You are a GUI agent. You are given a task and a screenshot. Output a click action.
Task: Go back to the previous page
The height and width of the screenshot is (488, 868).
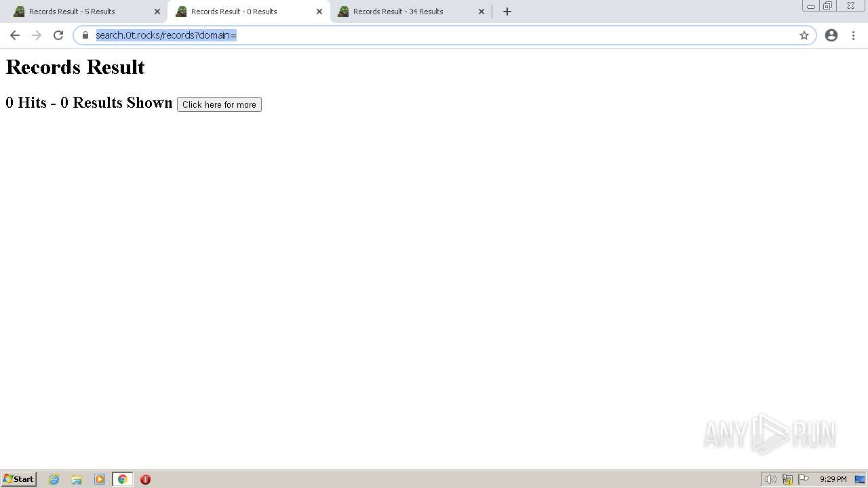15,35
